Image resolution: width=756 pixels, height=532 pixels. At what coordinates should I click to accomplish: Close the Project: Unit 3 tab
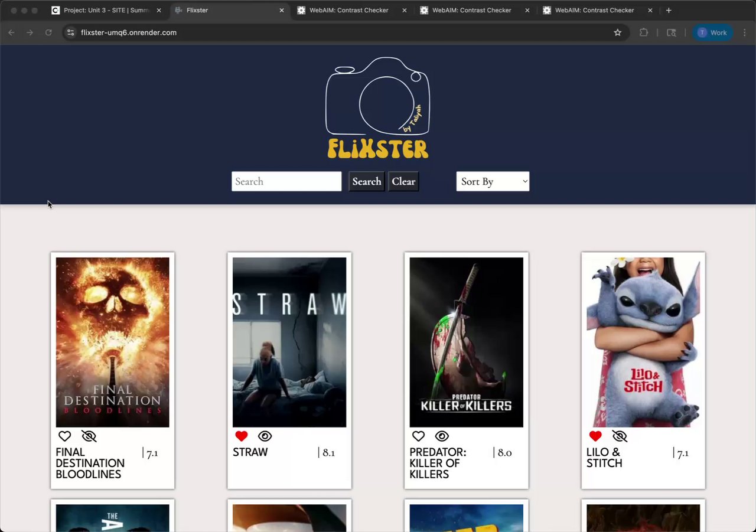[x=159, y=10]
